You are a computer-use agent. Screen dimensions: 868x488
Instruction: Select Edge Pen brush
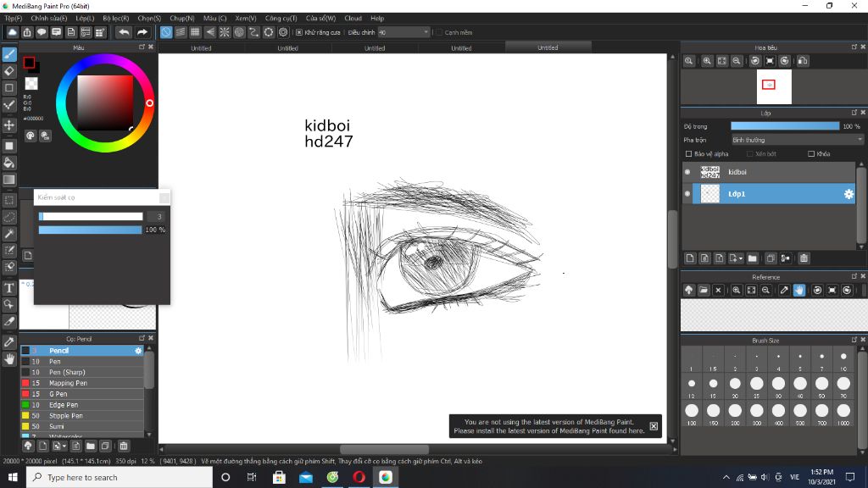(x=82, y=405)
